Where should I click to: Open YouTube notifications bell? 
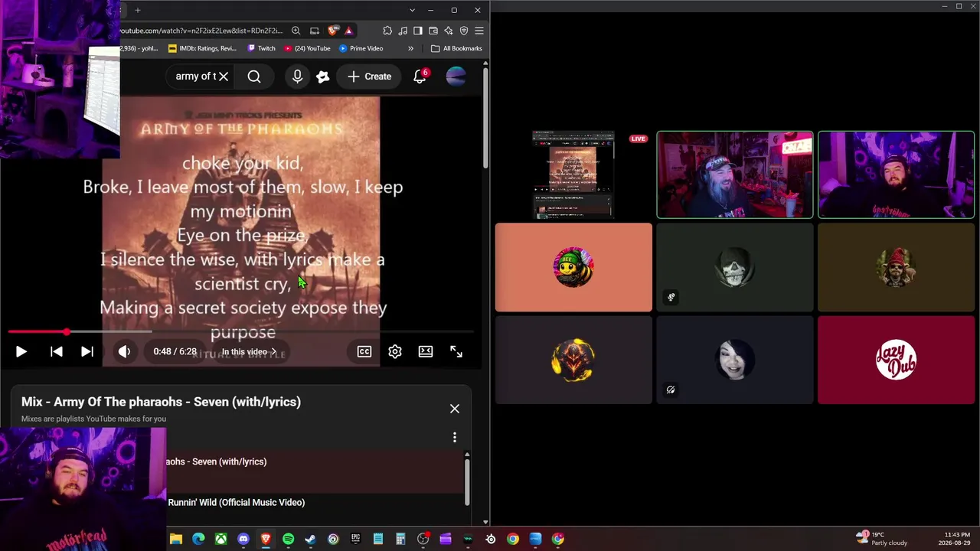(x=420, y=76)
